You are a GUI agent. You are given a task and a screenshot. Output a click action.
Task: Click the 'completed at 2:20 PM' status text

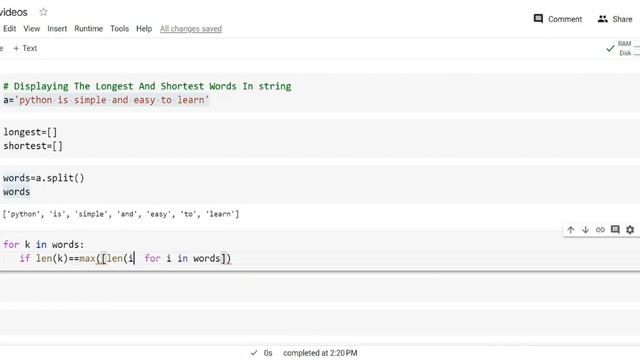(320, 353)
